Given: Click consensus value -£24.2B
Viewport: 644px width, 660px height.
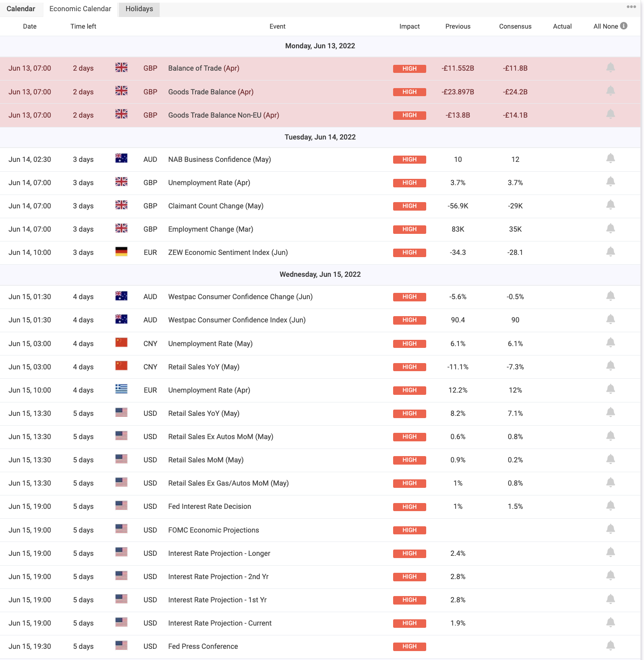Looking at the screenshot, I should point(515,92).
